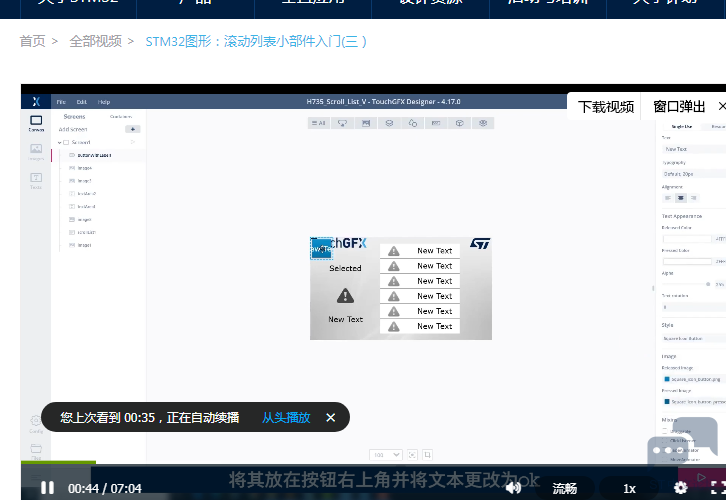This screenshot has height=500, width=726.
Task: Set text alignment to right
Action: 693,198
